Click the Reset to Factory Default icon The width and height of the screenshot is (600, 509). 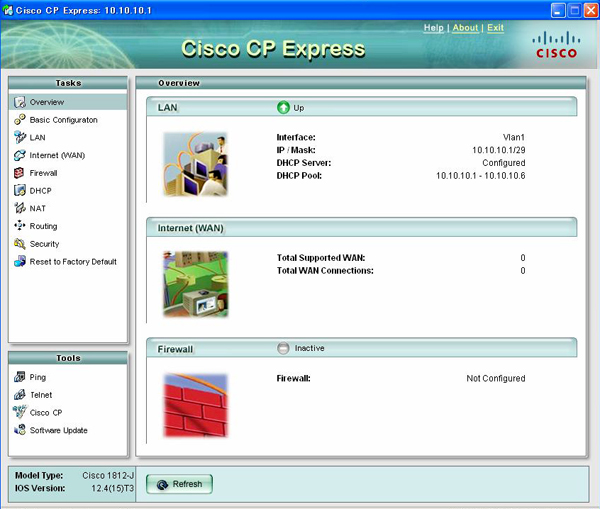click(20, 261)
